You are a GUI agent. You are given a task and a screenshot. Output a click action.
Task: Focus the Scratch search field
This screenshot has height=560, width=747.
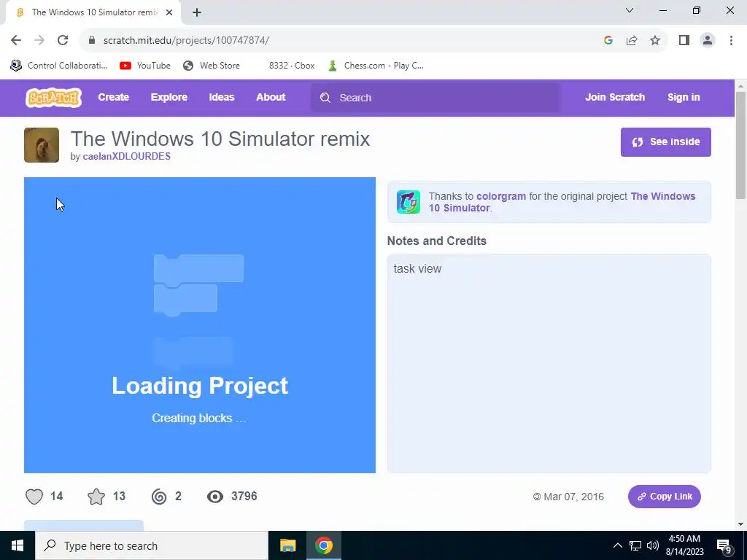point(436,98)
